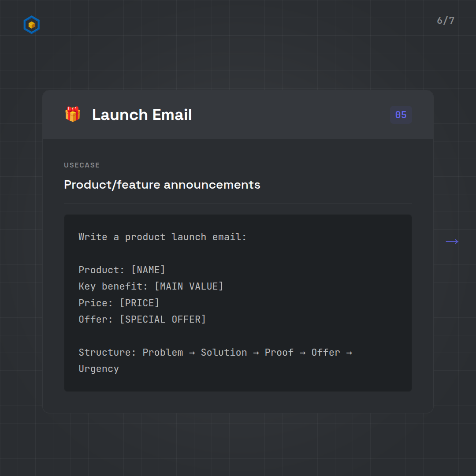Click the [SPECIAL OFFER] placeholder

163,320
